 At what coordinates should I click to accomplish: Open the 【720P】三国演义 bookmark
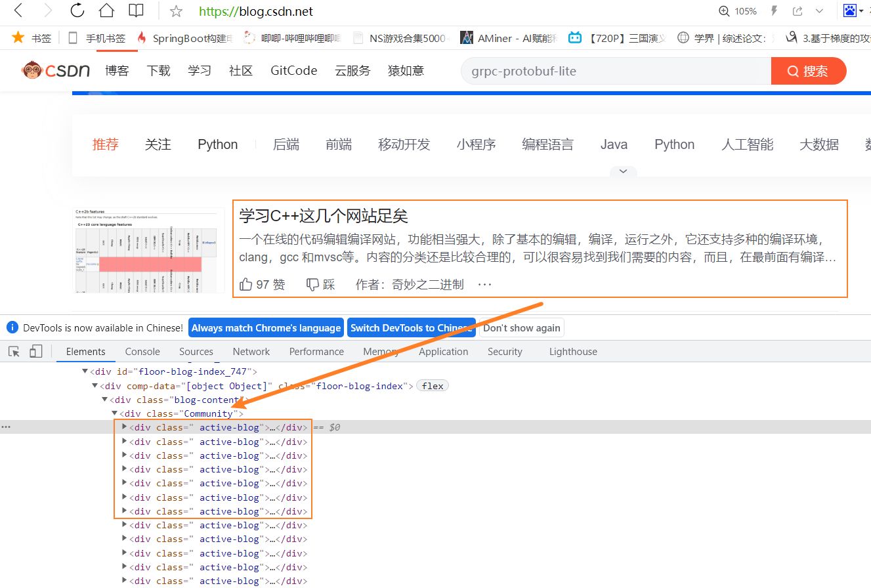(x=617, y=38)
